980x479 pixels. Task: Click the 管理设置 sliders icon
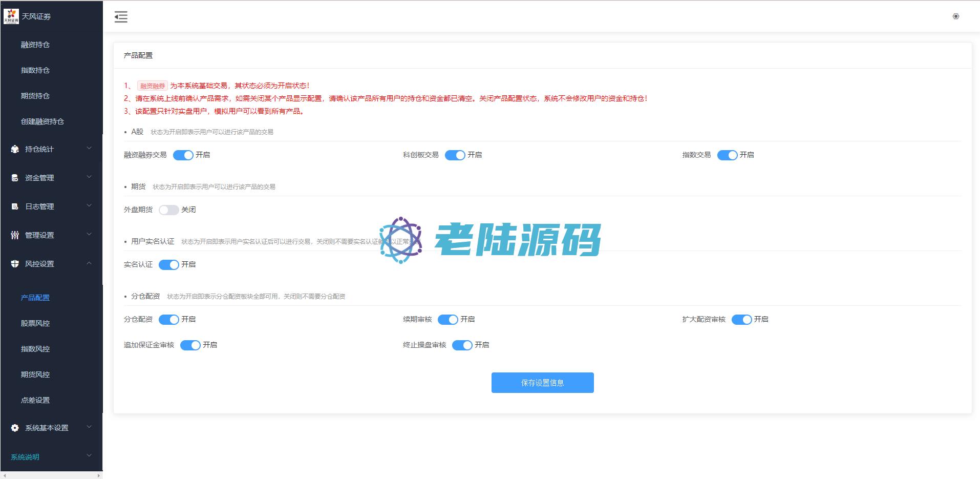15,235
